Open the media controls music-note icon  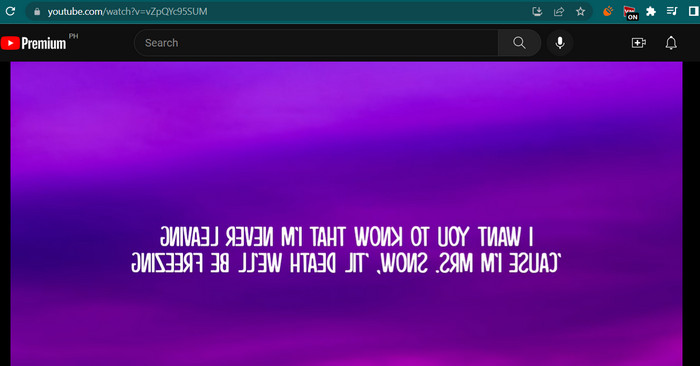click(x=672, y=11)
